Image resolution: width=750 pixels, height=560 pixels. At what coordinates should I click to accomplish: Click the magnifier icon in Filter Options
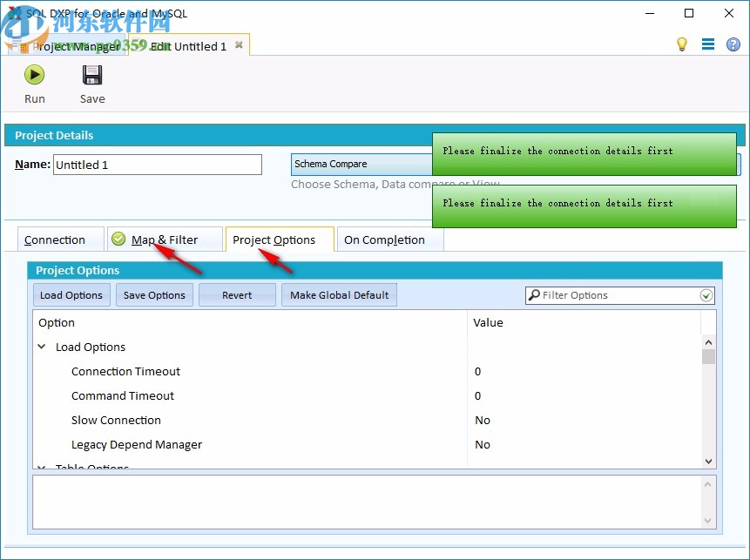click(x=533, y=295)
